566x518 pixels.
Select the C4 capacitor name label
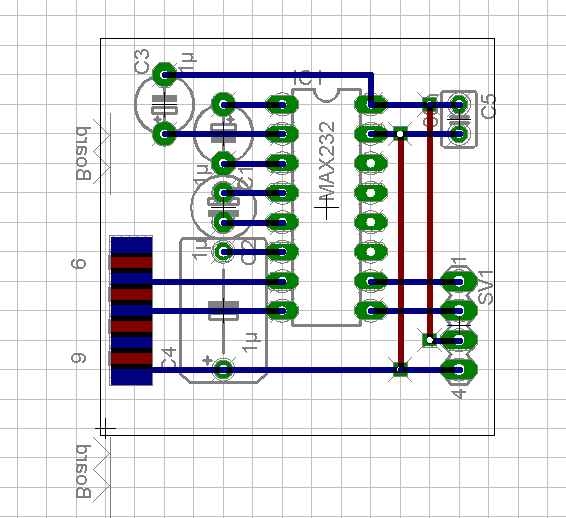point(168,358)
